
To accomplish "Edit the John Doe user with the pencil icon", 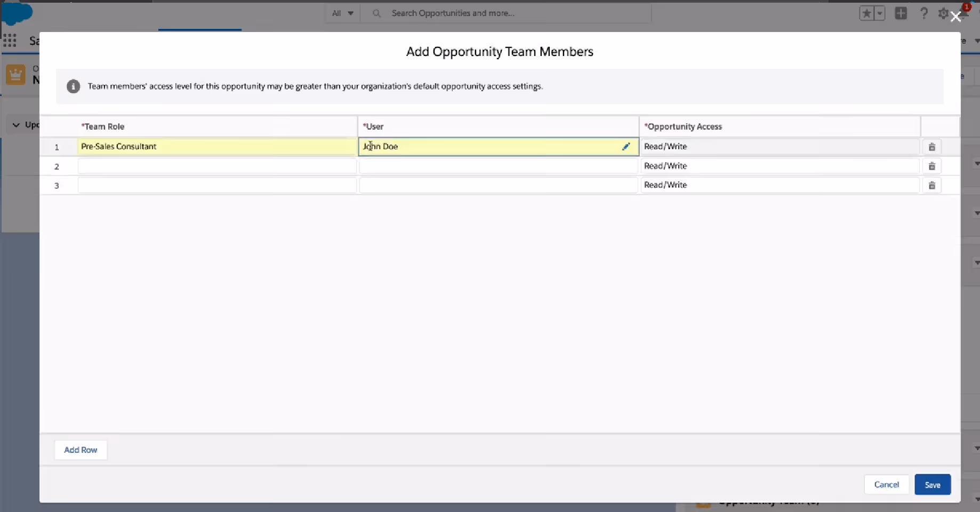I will (626, 146).
